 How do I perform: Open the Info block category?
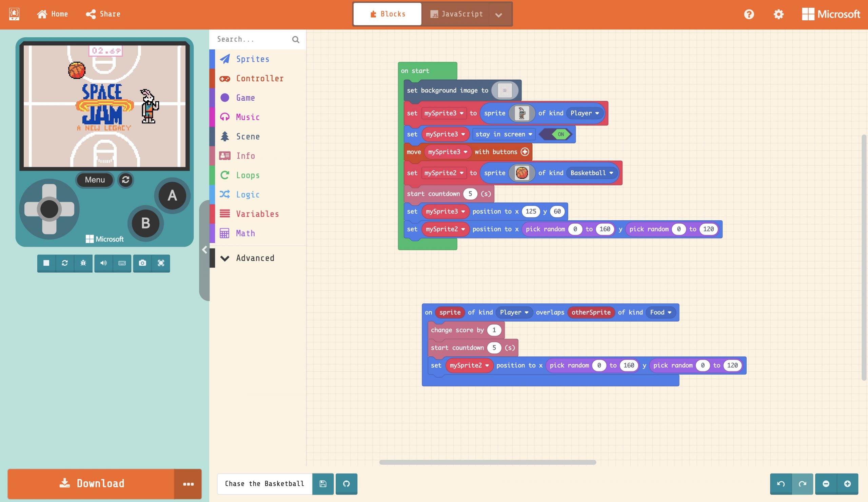click(258, 156)
